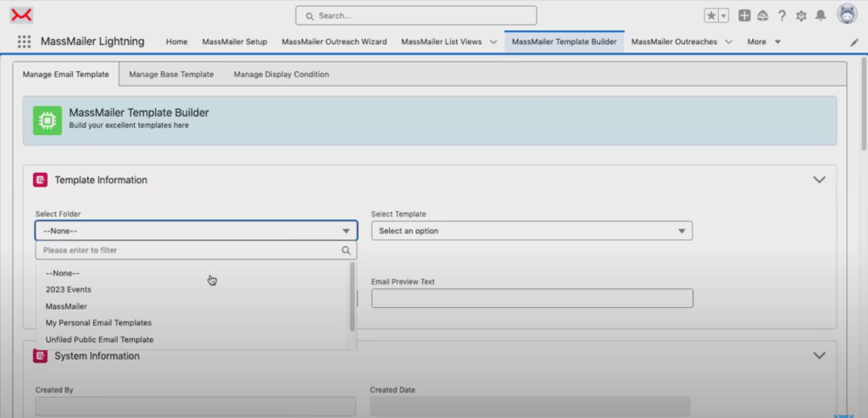Select the MassMailer Template Builder tab
This screenshot has width=868, height=418.
pos(564,42)
